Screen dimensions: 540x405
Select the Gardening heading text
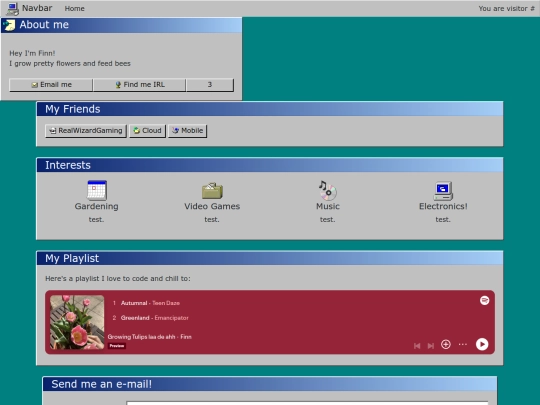coord(96,206)
